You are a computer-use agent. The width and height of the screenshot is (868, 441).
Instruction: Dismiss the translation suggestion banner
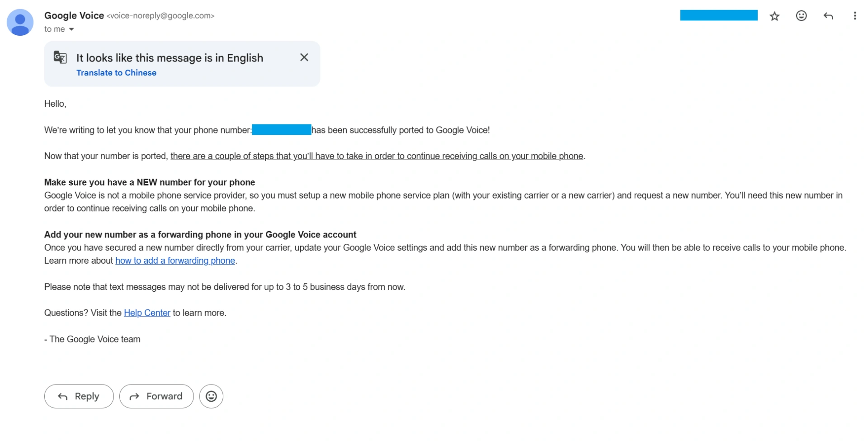[x=304, y=57]
